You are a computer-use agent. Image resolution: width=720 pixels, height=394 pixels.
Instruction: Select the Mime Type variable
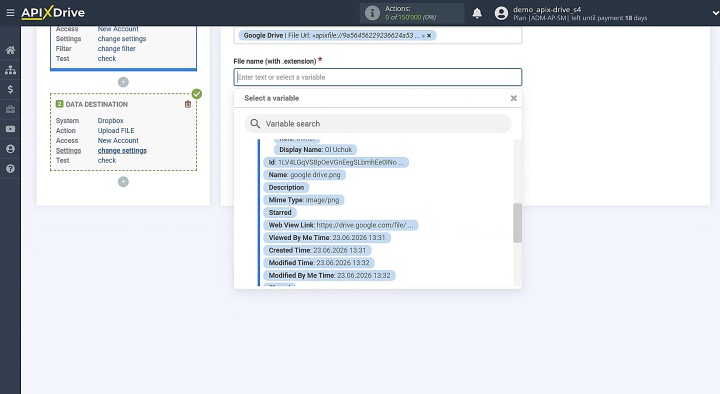[x=304, y=200]
